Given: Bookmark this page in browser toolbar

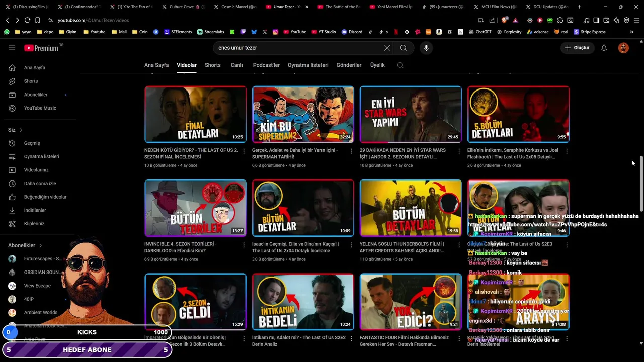Looking at the screenshot, I should tap(37, 20).
